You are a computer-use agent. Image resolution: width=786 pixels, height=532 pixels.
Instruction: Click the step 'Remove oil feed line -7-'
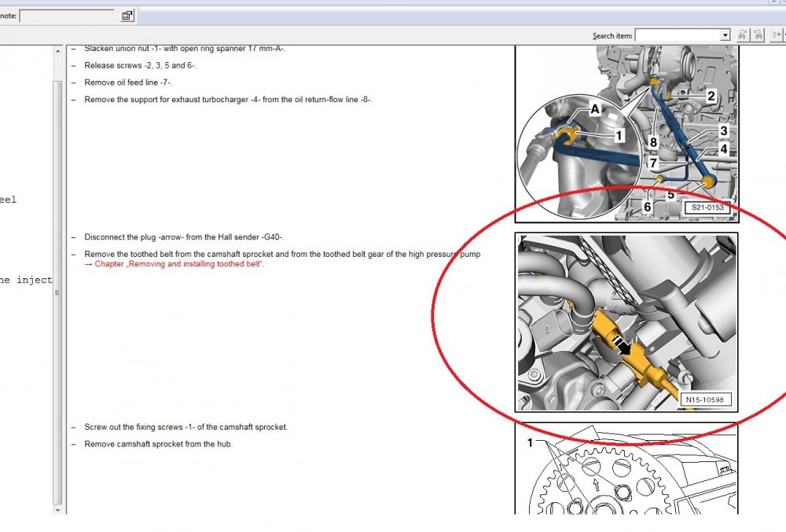[128, 83]
